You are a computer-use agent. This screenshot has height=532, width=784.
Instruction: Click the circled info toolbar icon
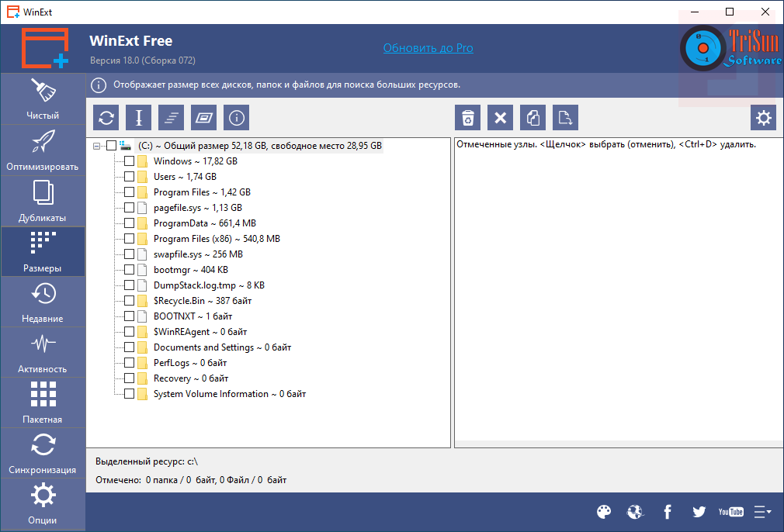(236, 118)
